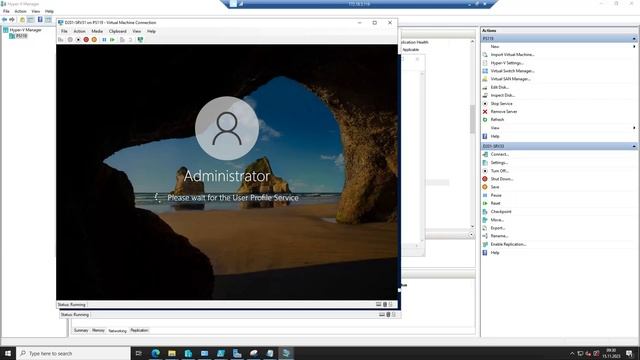This screenshot has width=640, height=360.
Task: Click Rename action in Actions pane
Action: tap(499, 236)
